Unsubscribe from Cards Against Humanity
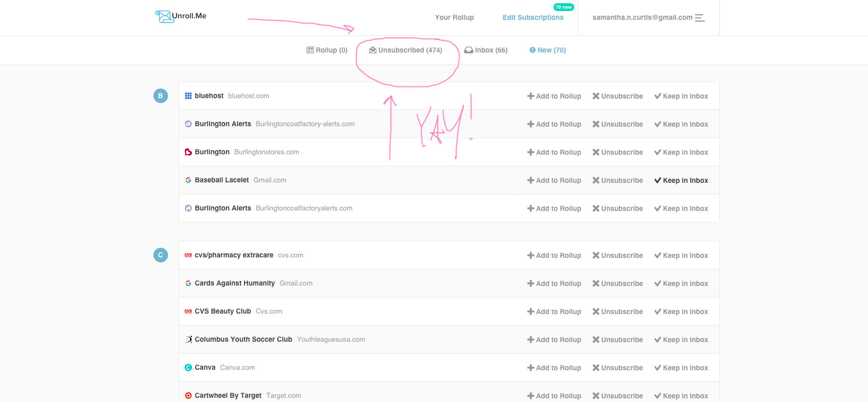 pyautogui.click(x=618, y=284)
